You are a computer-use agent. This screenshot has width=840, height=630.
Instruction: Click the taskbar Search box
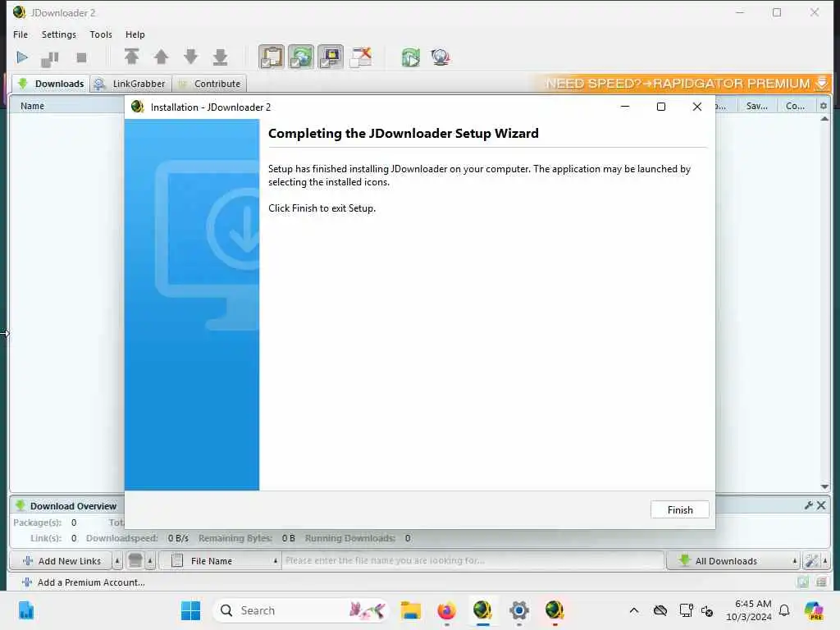[x=301, y=610]
